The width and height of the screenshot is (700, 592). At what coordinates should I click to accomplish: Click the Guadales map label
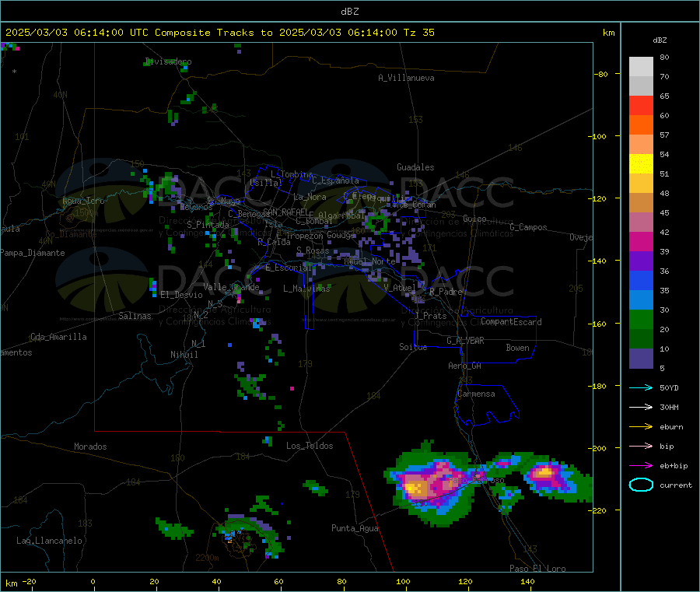click(415, 167)
